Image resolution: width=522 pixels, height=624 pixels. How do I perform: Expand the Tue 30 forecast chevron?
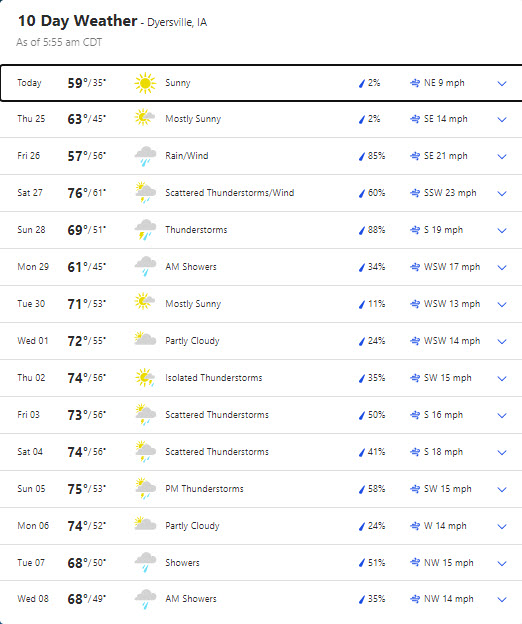pos(502,304)
